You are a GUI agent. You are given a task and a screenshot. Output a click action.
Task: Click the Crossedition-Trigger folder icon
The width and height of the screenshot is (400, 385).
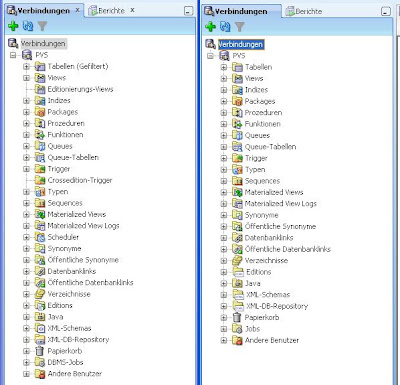click(40, 180)
